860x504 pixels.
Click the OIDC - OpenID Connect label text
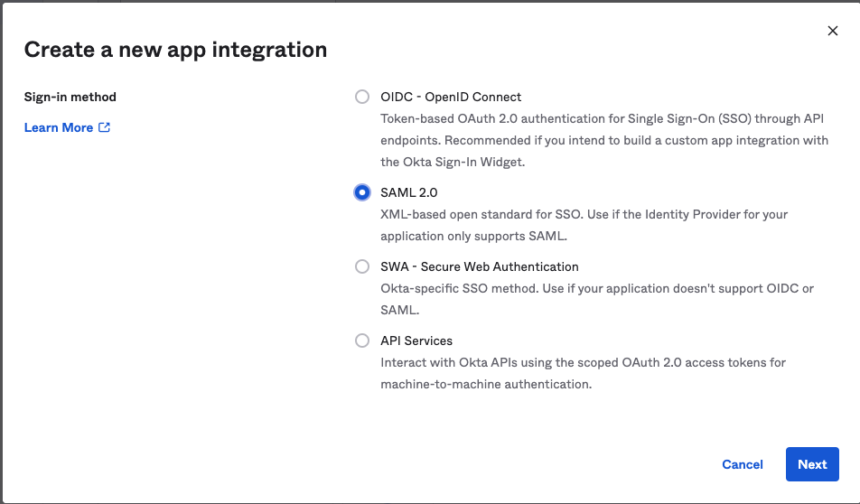point(451,97)
